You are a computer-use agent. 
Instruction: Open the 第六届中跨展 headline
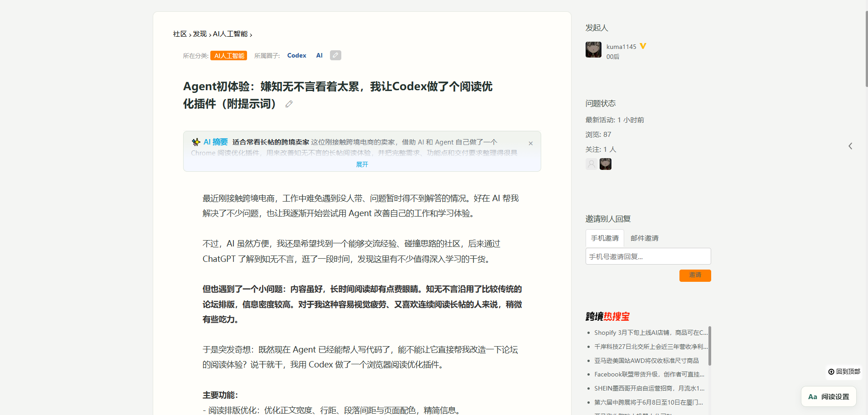[649, 402]
